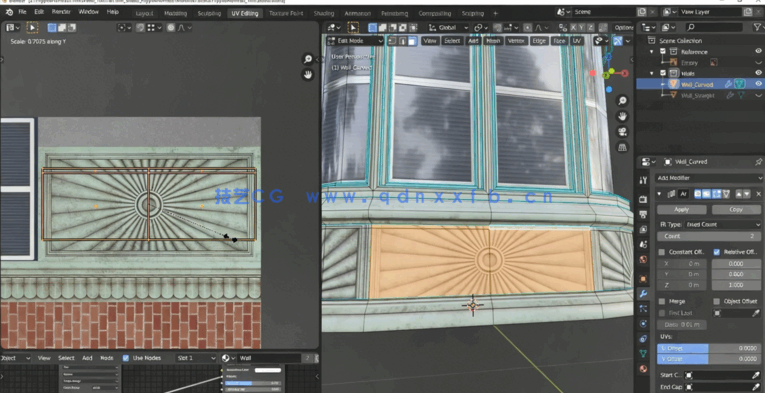The width and height of the screenshot is (765, 393).
Task: Select Wall_Curved object in outliner
Action: point(696,84)
